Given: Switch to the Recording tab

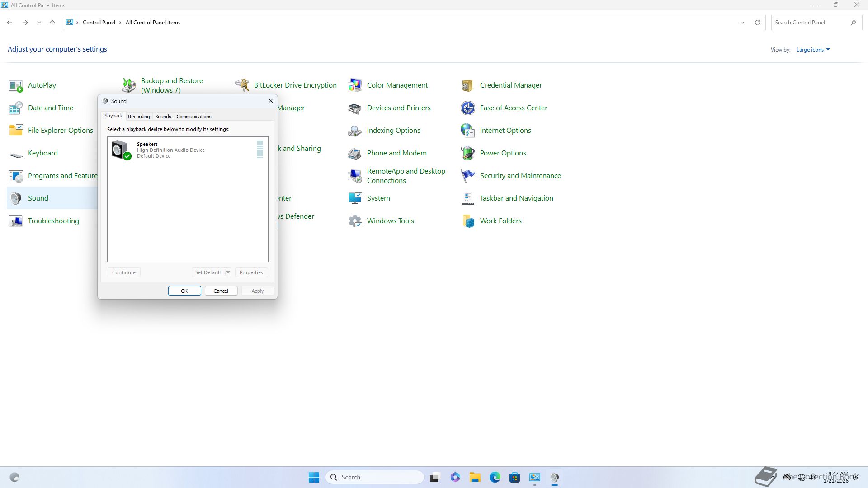Looking at the screenshot, I should tap(139, 117).
